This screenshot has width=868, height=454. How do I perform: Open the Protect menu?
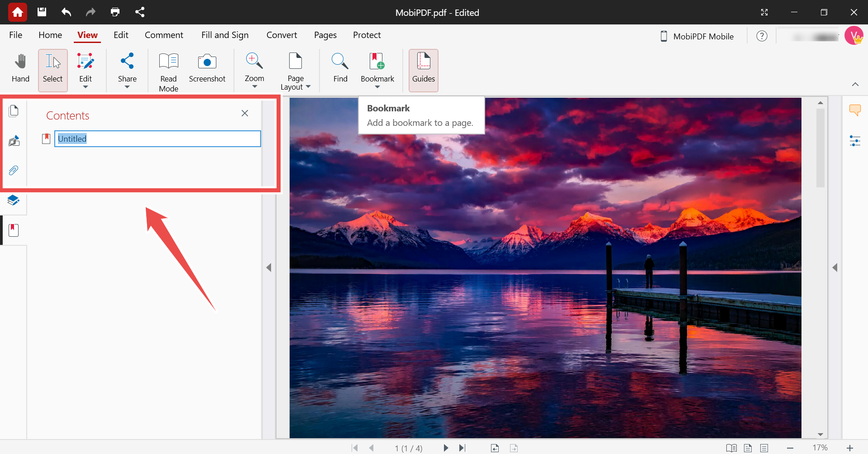[x=367, y=35]
